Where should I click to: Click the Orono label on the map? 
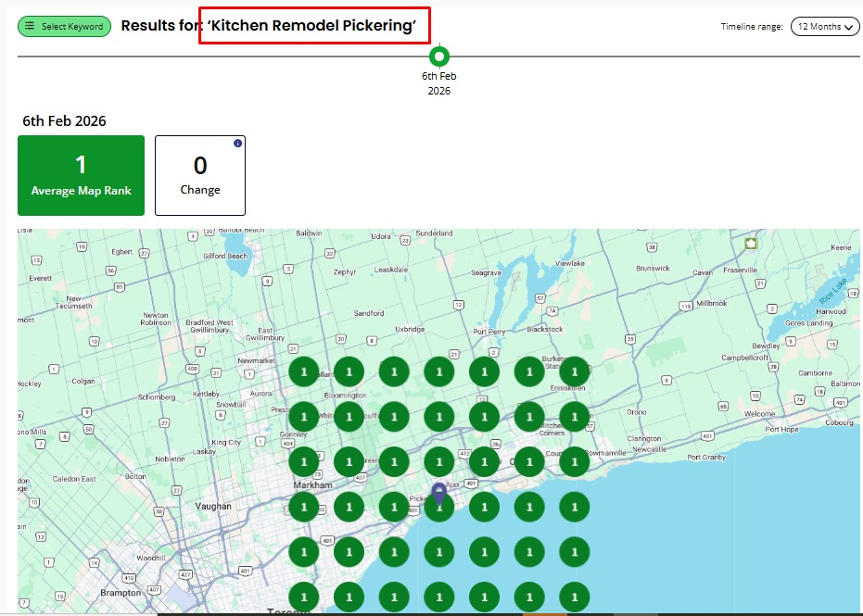point(637,412)
